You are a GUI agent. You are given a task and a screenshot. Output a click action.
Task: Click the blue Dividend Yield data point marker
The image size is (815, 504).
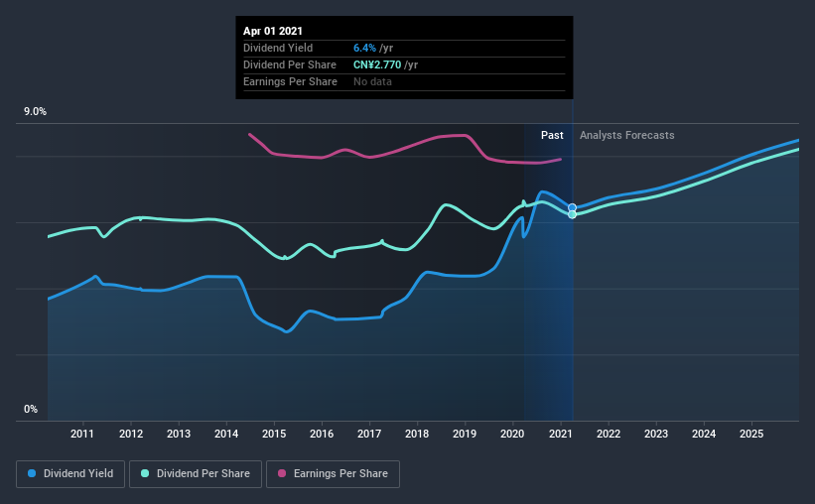(x=572, y=207)
